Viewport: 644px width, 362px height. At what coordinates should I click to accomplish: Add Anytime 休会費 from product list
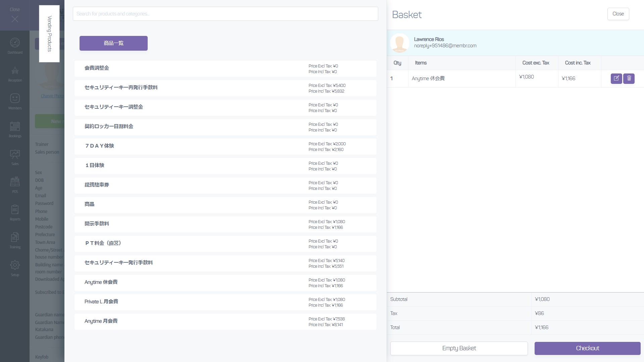[226, 283]
